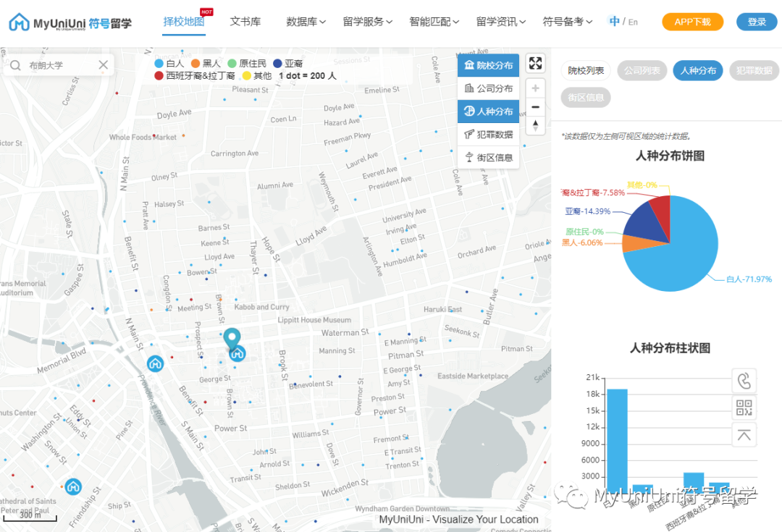Click the map zoom-in plus control
Image resolution: width=782 pixels, height=532 pixels.
(535, 88)
